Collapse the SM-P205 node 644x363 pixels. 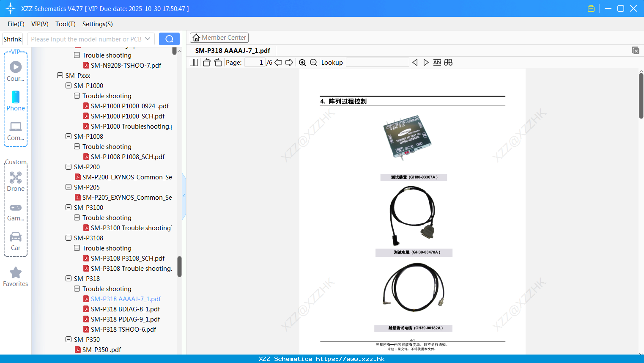pyautogui.click(x=69, y=187)
